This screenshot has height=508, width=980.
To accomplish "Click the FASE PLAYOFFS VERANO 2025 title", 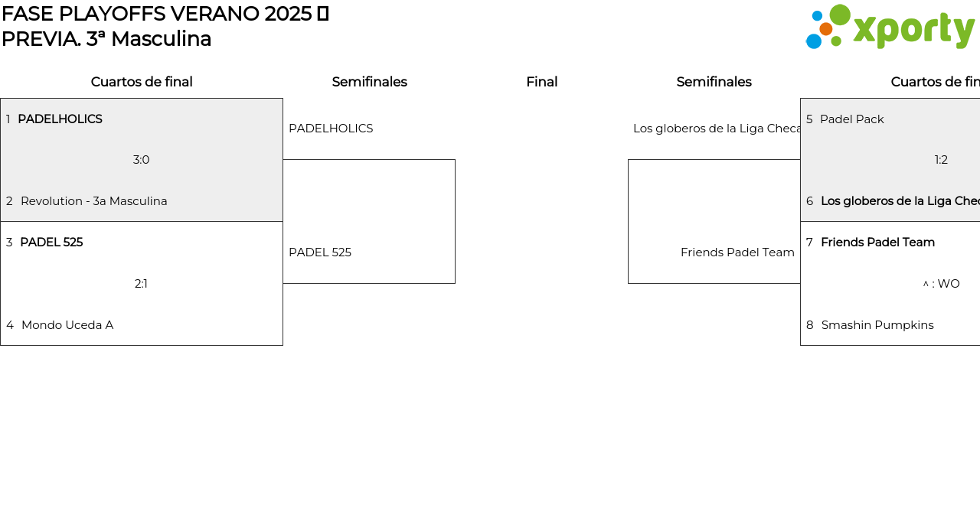I will [165, 14].
